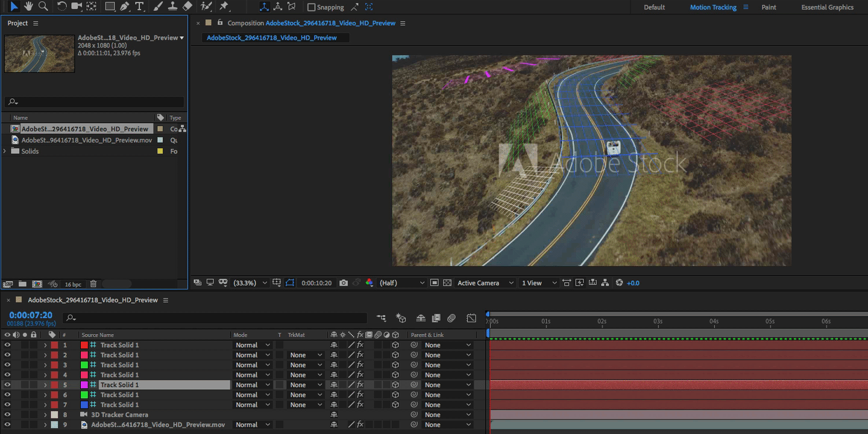Activate World Axis mode
This screenshot has width=868, height=434.
tap(278, 7)
